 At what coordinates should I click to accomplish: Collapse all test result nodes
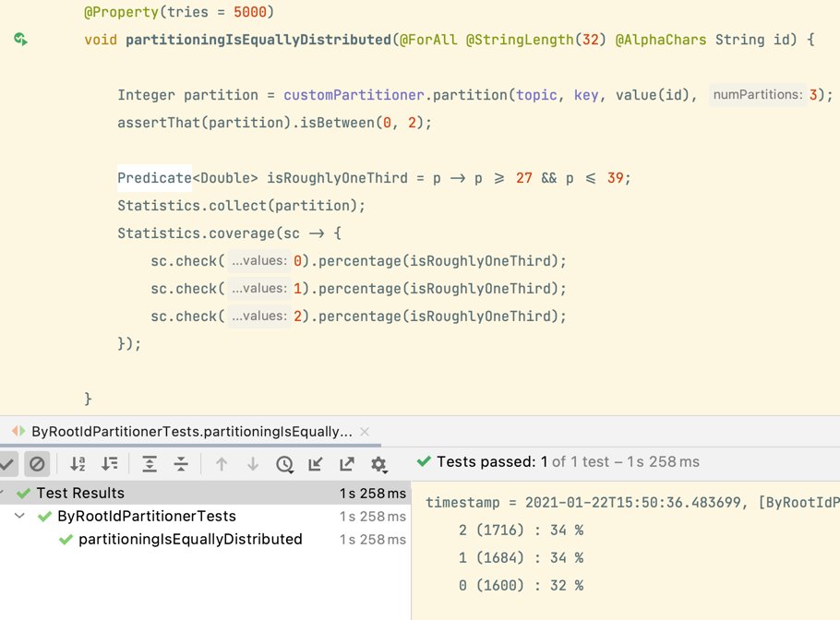[x=181, y=464]
